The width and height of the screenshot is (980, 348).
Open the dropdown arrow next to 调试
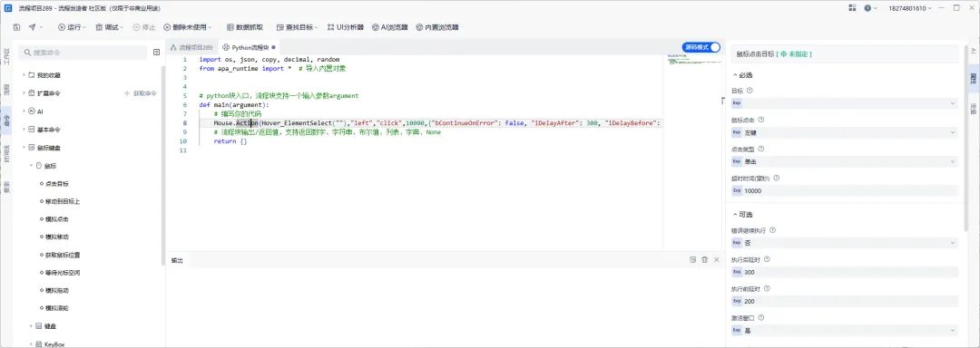point(122,27)
